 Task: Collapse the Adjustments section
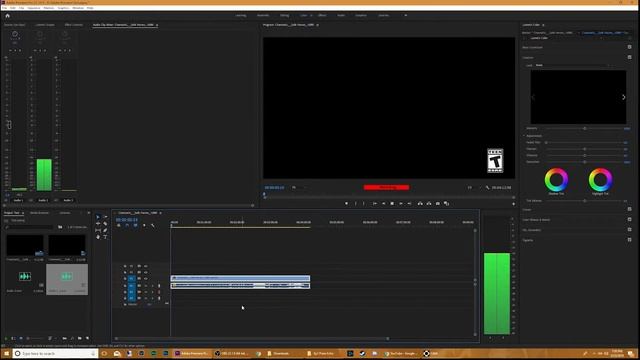(524, 136)
